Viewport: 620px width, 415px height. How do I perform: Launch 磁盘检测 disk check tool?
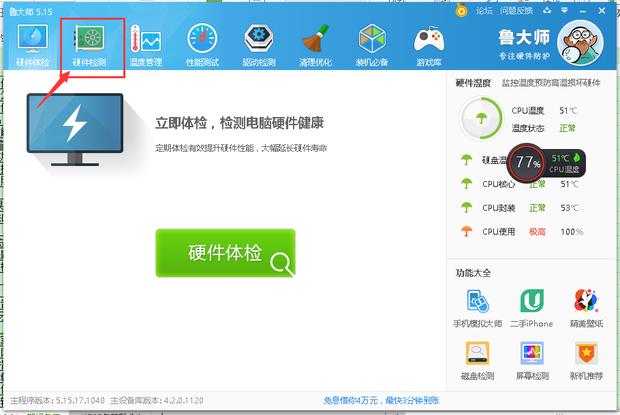477,359
